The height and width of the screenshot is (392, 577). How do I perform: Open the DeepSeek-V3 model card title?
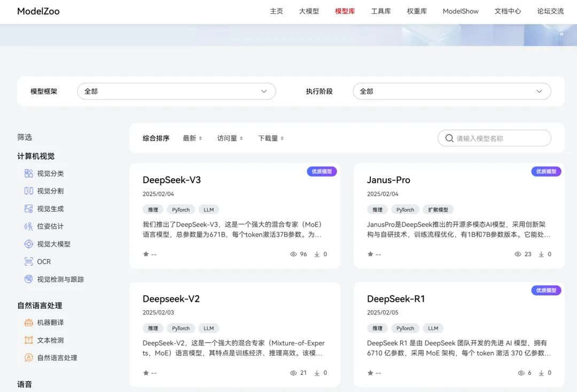171,179
